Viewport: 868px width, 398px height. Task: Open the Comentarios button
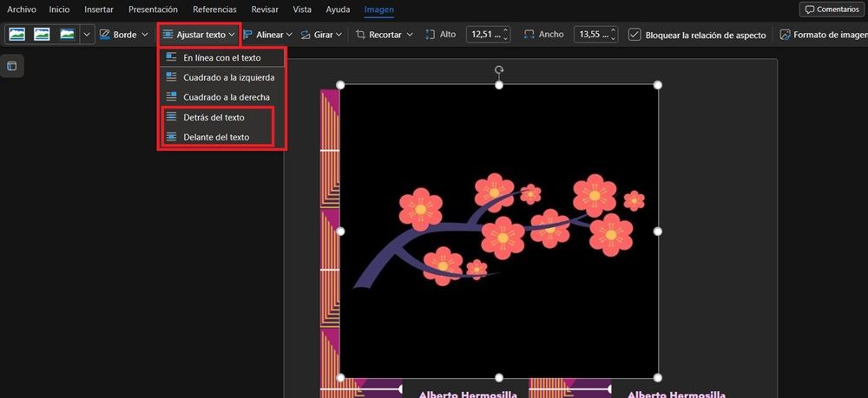tap(830, 10)
